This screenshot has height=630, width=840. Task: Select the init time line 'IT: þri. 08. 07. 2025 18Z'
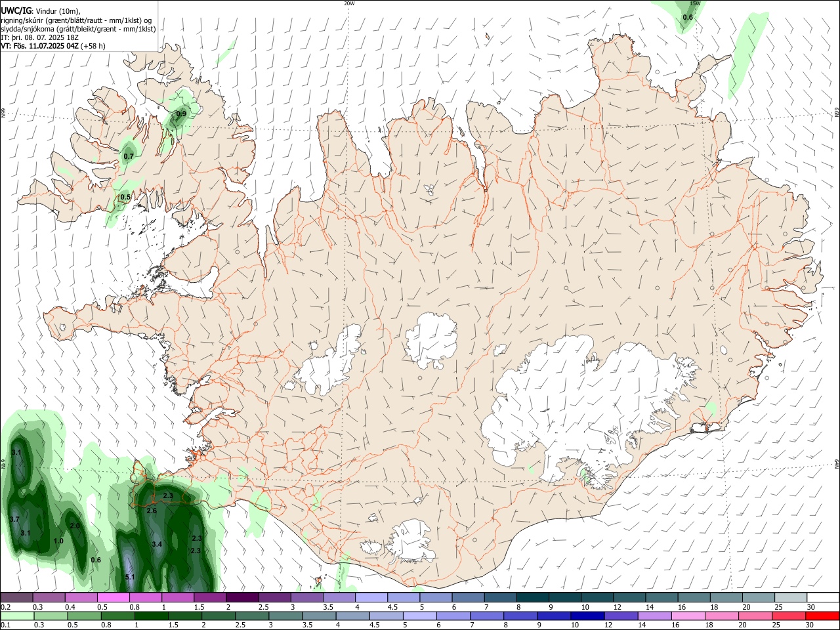tap(39, 37)
